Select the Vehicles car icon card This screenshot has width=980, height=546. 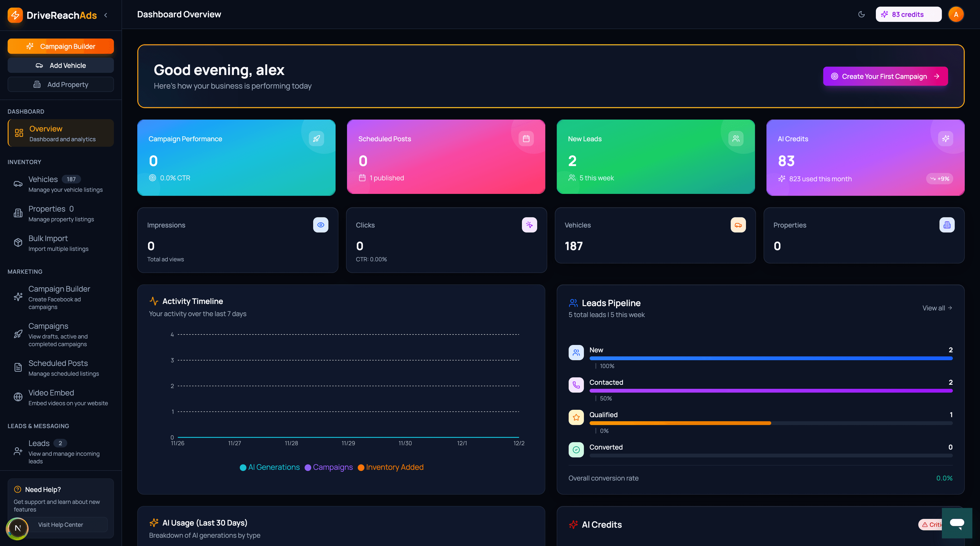coord(738,225)
